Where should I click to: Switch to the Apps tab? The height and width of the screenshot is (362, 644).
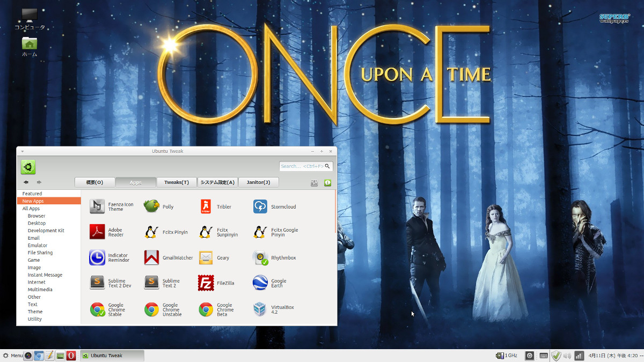coord(136,182)
